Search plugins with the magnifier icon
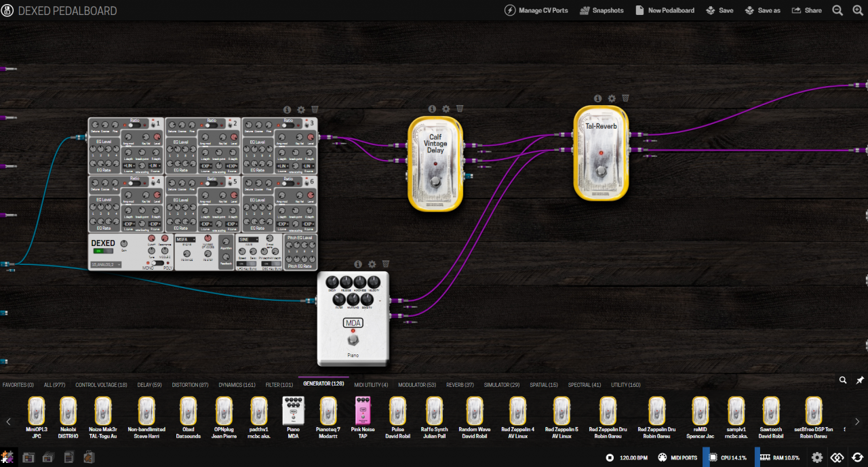The image size is (868, 467). click(843, 380)
